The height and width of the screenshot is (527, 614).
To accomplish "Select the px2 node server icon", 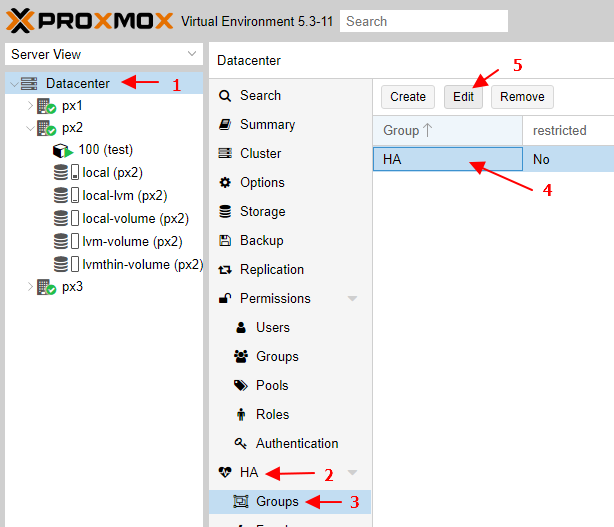I will [46, 128].
